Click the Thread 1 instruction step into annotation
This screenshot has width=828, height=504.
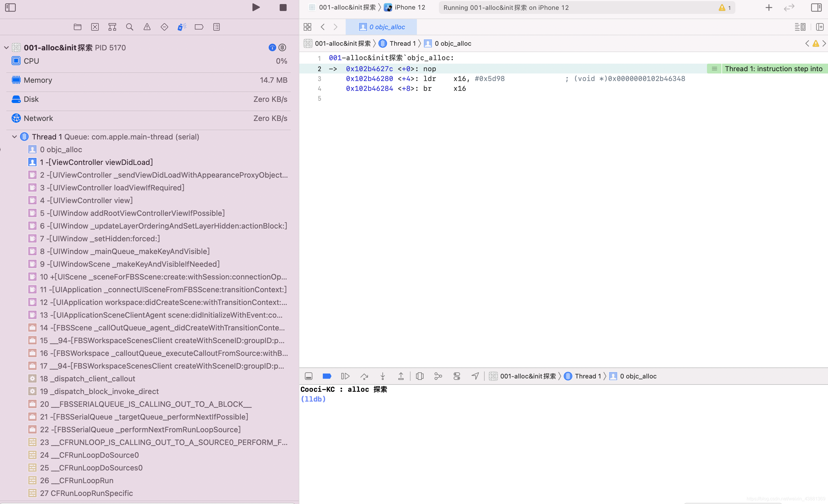(x=774, y=69)
